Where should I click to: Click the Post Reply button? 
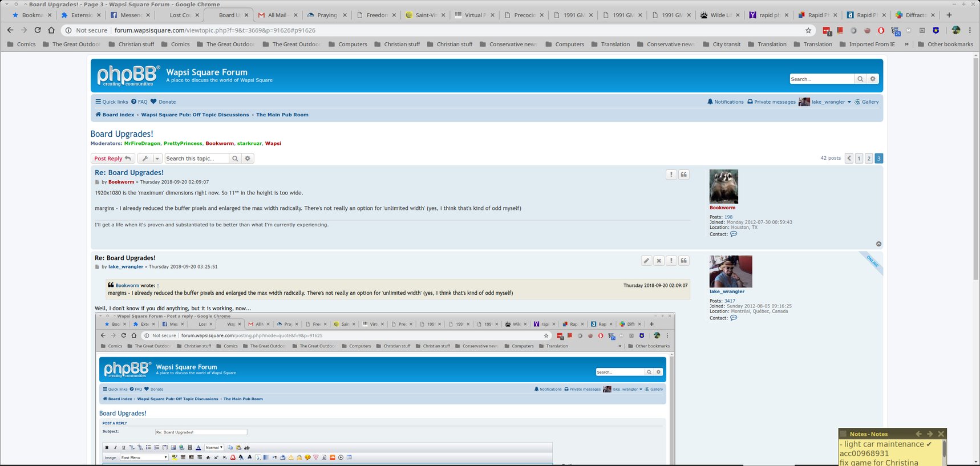point(112,159)
